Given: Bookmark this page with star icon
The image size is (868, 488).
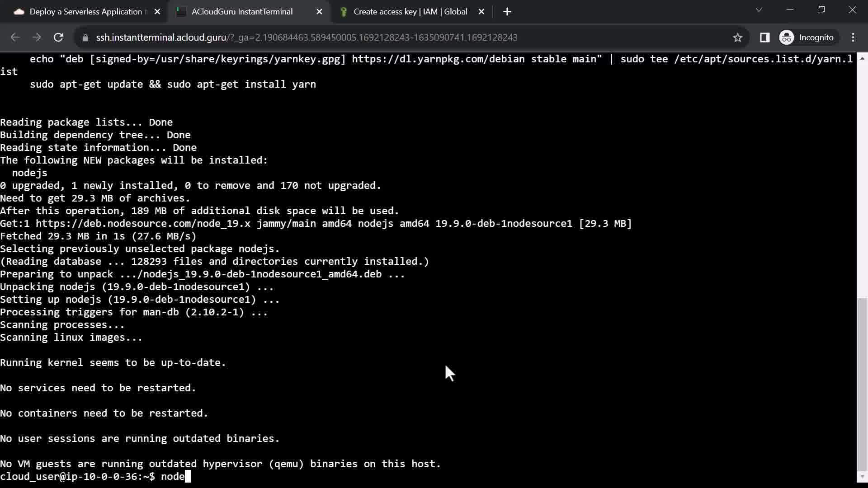Looking at the screenshot, I should coord(738,38).
